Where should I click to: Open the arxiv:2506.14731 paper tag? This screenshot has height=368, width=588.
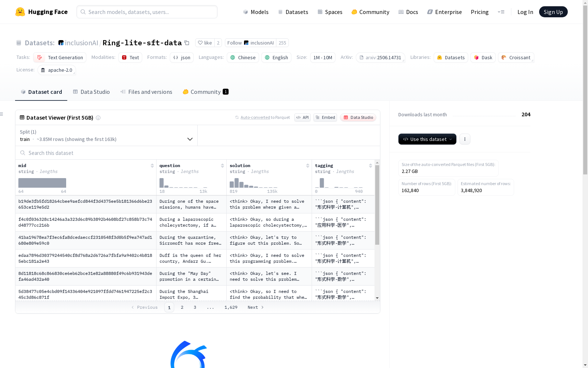(x=380, y=57)
